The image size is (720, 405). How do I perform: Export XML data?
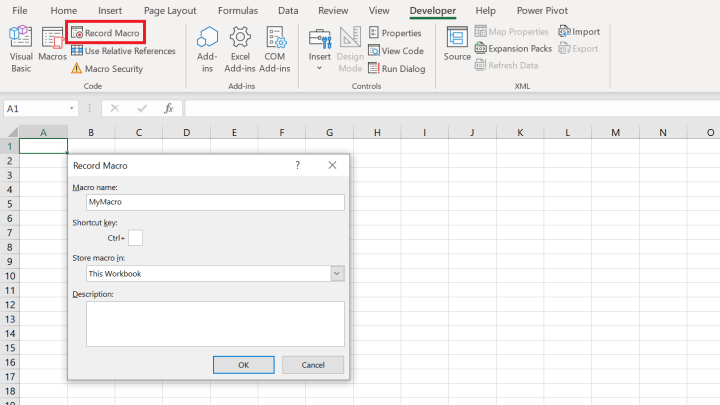578,49
